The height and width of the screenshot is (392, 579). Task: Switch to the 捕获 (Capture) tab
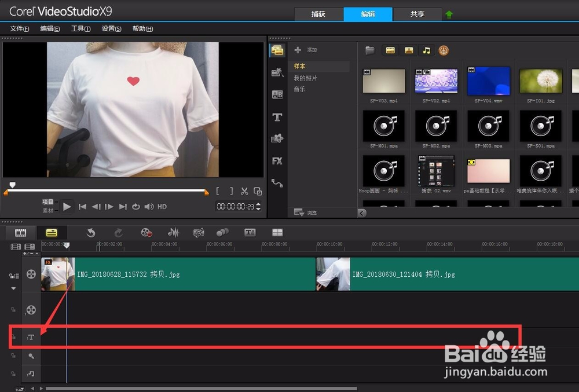click(318, 14)
